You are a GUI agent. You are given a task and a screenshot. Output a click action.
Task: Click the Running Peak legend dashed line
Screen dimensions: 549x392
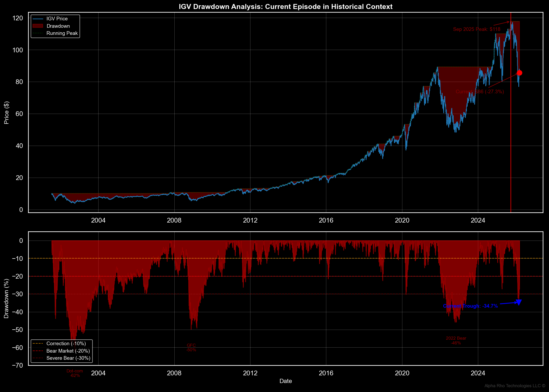click(38, 33)
